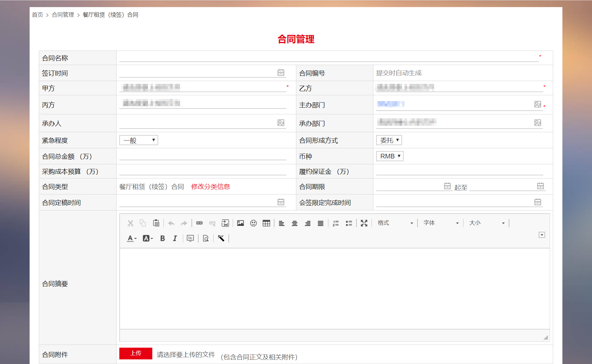The width and height of the screenshot is (592, 364).
Task: Open the 合同形成方式 dropdown showing 委托
Action: tap(389, 140)
